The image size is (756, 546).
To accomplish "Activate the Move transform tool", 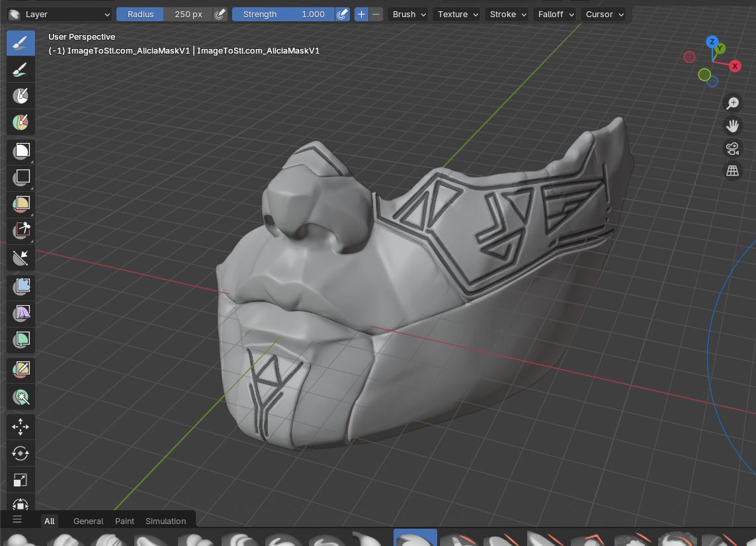I will tap(21, 427).
